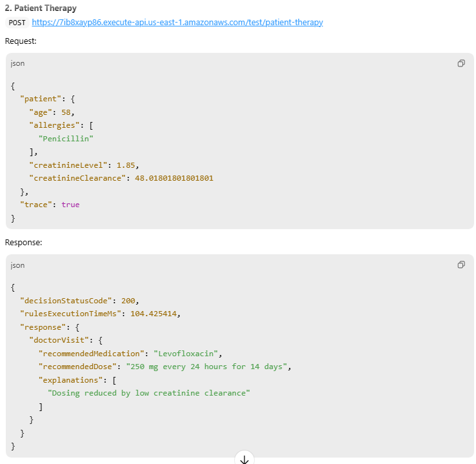Click the trace value "true"
The height and width of the screenshot is (464, 476).
(x=71, y=205)
